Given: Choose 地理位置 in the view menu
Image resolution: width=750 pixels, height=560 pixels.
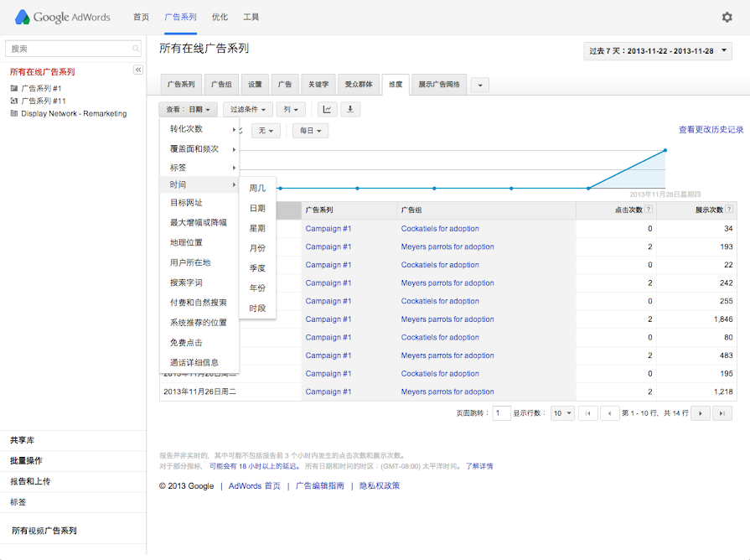Looking at the screenshot, I should point(186,242).
